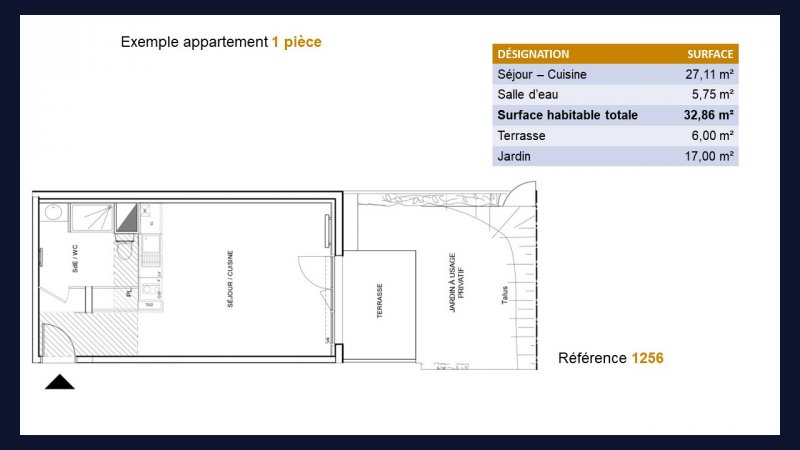Click the TERRASSE area on floor plan
The image size is (800, 450).
[380, 302]
